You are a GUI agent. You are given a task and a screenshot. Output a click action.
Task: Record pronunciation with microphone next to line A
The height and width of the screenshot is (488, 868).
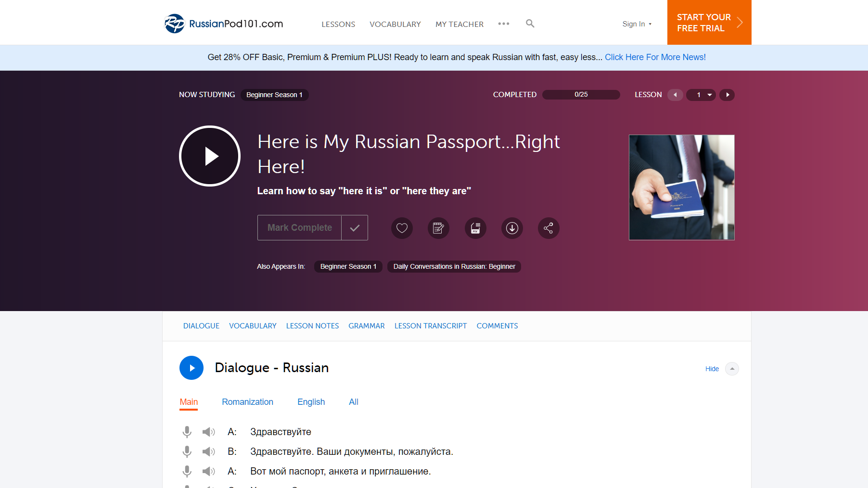click(x=187, y=431)
